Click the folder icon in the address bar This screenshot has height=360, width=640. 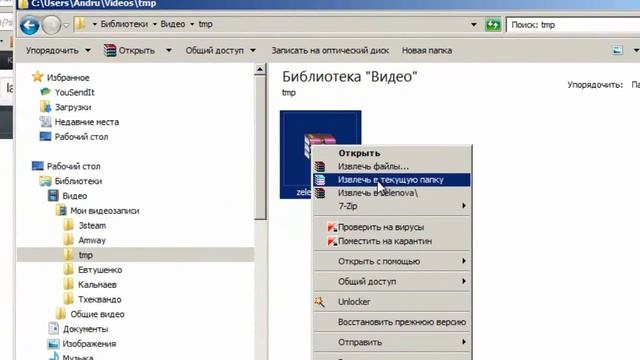(x=80, y=24)
